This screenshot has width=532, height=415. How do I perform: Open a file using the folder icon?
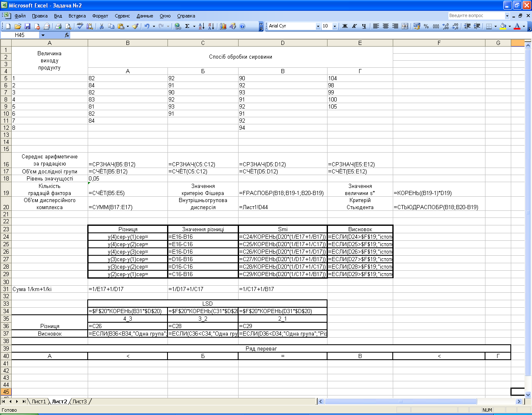18,26
